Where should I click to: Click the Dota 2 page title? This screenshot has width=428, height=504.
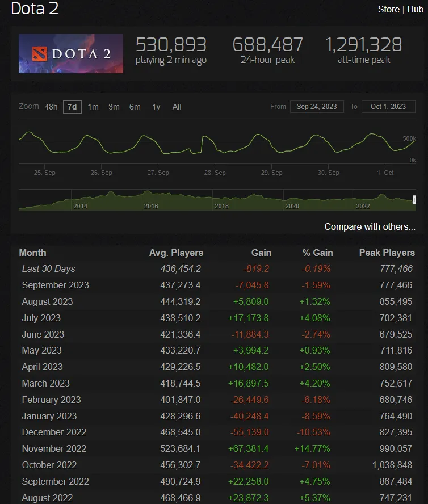point(35,9)
